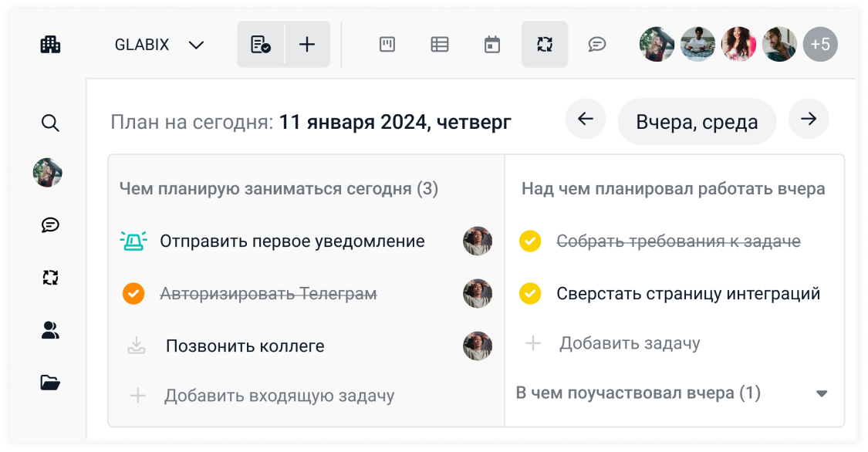The width and height of the screenshot is (868, 452).
Task: Click the Вчера, среда button
Action: coord(697,122)
